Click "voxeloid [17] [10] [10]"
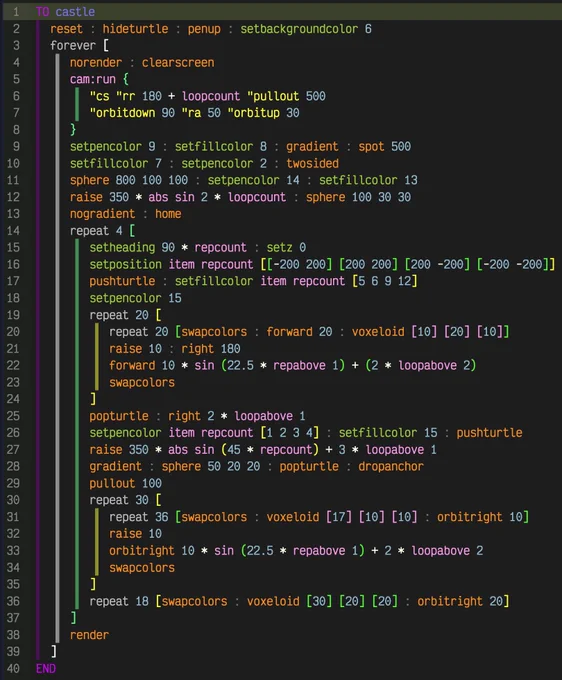The height and width of the screenshot is (680, 562). pos(342,517)
